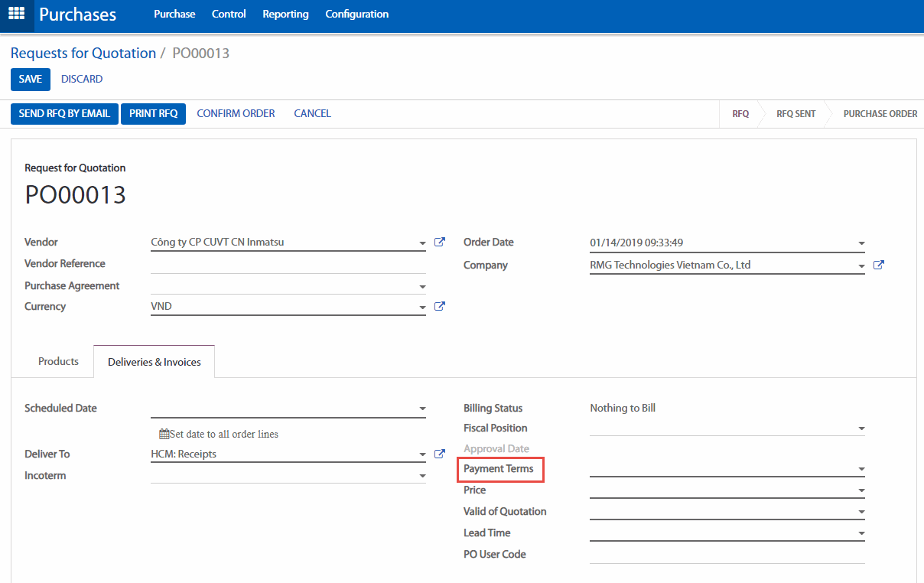The height and width of the screenshot is (583, 924).
Task: Open Currency external link icon
Action: click(440, 307)
